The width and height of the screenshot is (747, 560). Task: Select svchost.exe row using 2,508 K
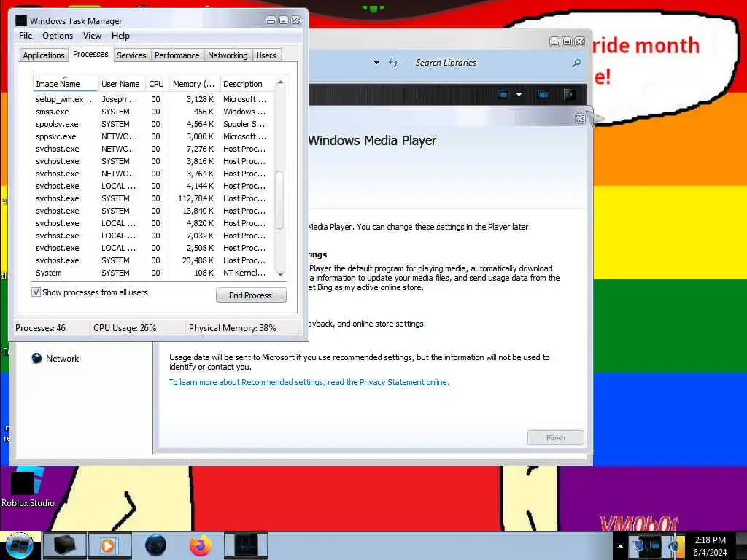(153, 248)
